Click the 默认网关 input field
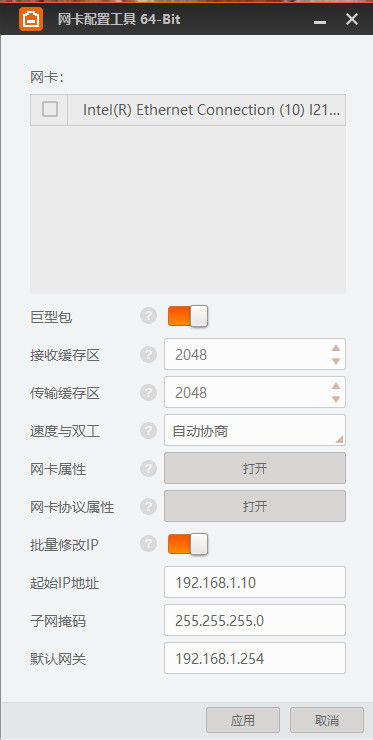The width and height of the screenshot is (373, 740). 255,658
